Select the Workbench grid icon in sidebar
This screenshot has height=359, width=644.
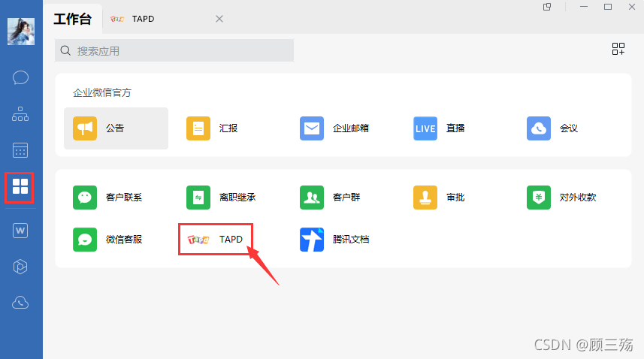pos(20,187)
